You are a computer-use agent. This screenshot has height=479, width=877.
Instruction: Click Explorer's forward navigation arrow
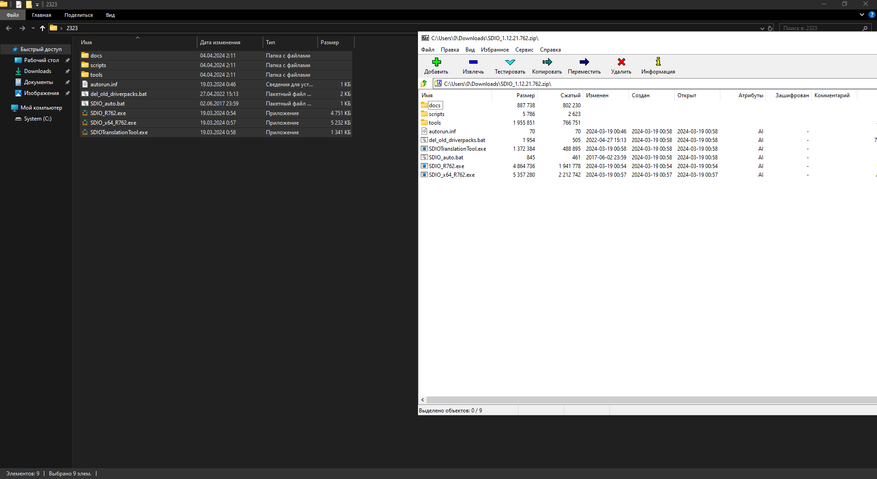click(x=22, y=28)
